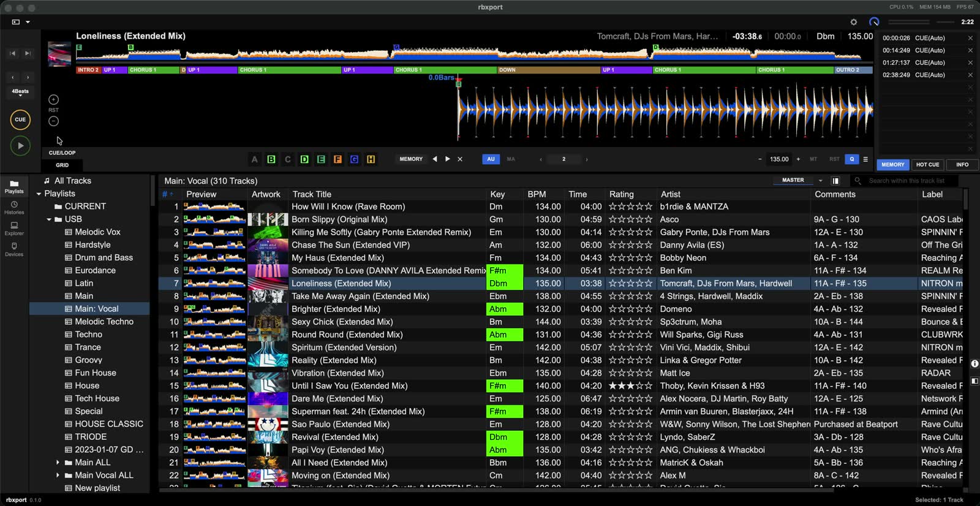
Task: Open the settings gear icon
Action: pos(854,22)
